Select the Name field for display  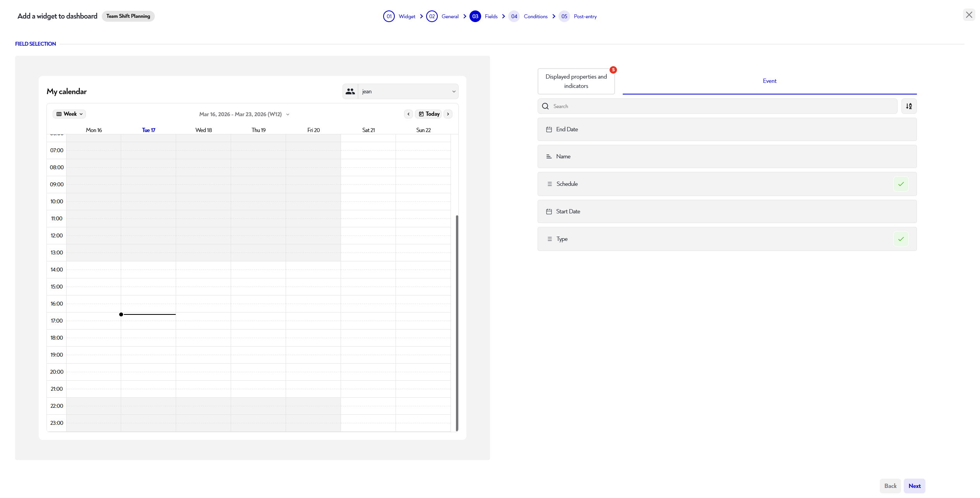726,156
